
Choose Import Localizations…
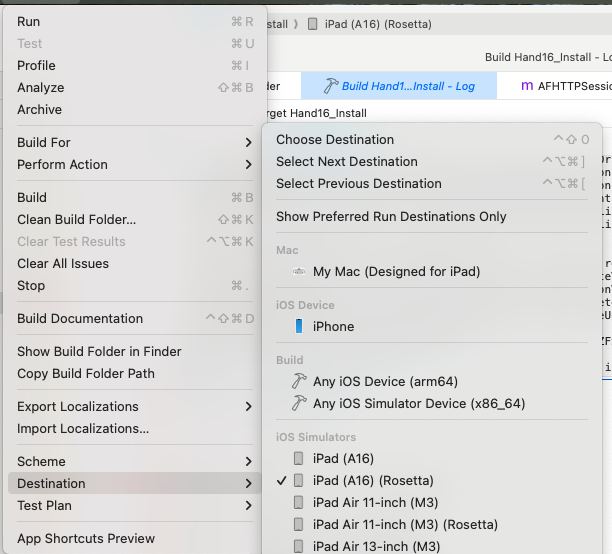[x=135, y=428]
